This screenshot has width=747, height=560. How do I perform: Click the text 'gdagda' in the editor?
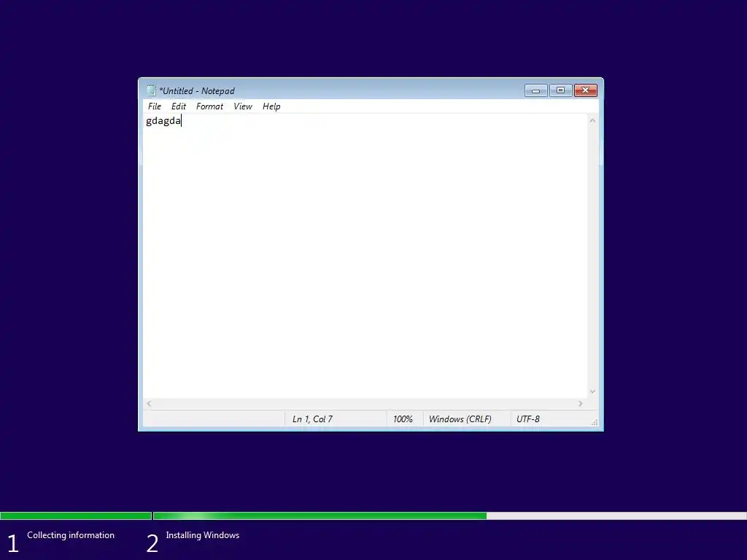point(163,121)
